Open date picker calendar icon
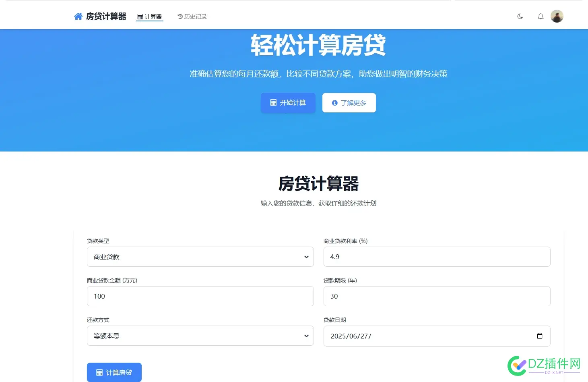Image resolution: width=588 pixels, height=382 pixels. (x=540, y=336)
